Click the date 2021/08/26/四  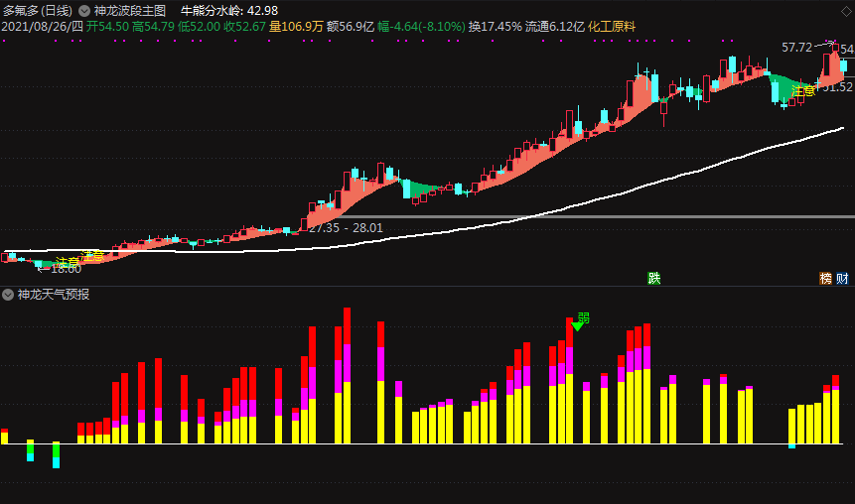43,27
